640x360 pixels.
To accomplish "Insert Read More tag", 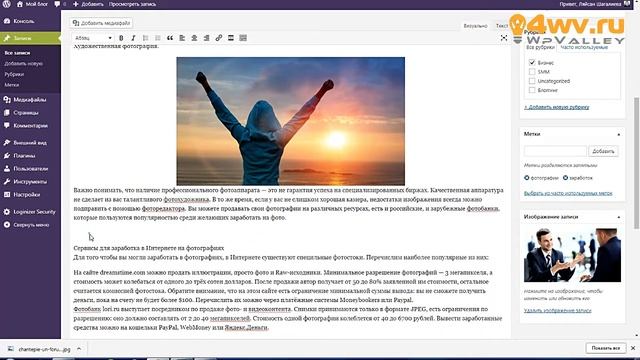I will point(231,38).
